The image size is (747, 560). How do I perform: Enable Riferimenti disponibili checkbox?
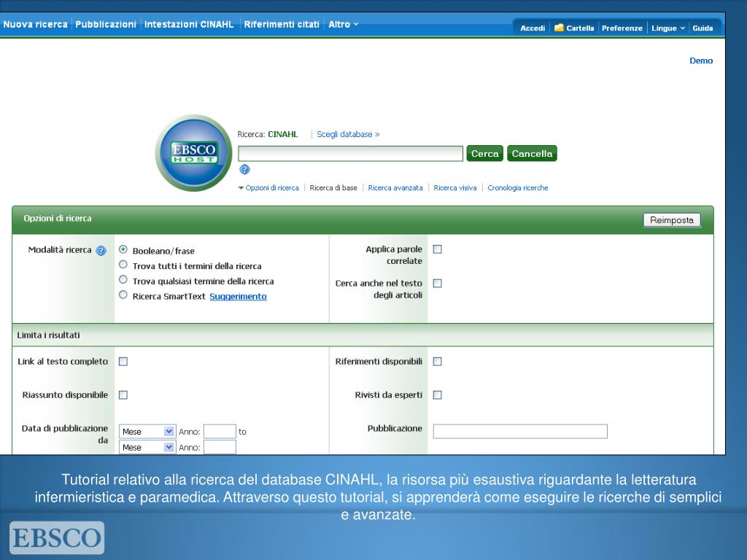438,362
